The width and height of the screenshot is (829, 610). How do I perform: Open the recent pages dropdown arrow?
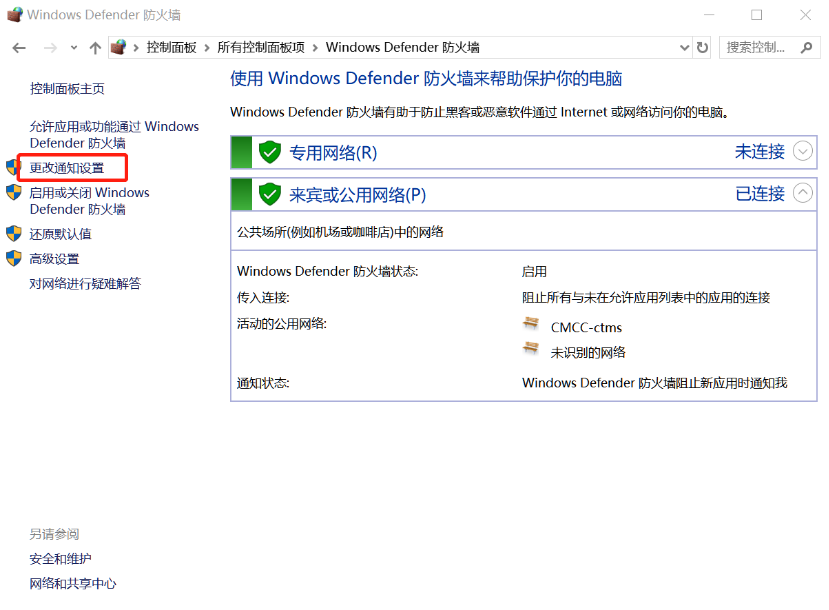(x=73, y=46)
